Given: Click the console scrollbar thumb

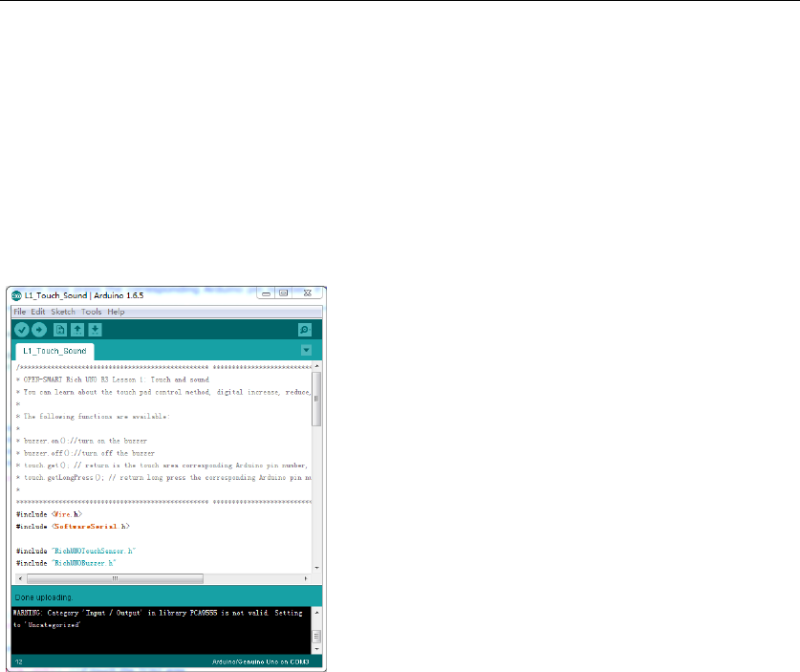Looking at the screenshot, I should click(316, 637).
